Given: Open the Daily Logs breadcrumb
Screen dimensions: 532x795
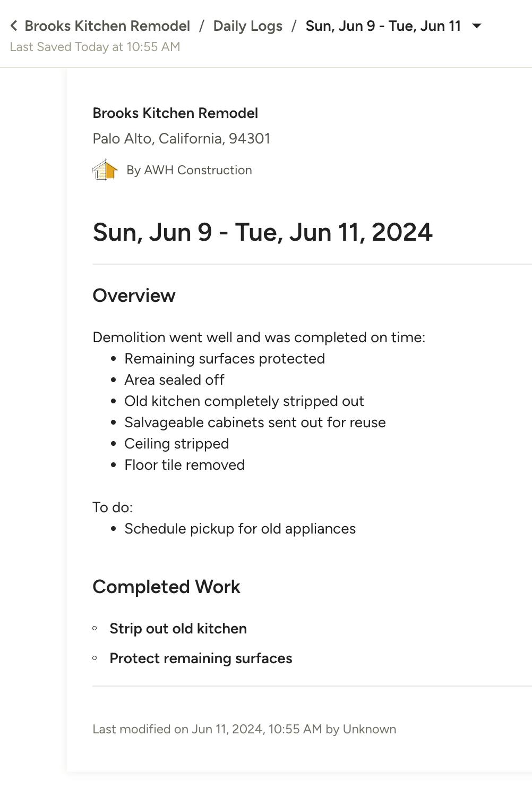Looking at the screenshot, I should point(247,26).
